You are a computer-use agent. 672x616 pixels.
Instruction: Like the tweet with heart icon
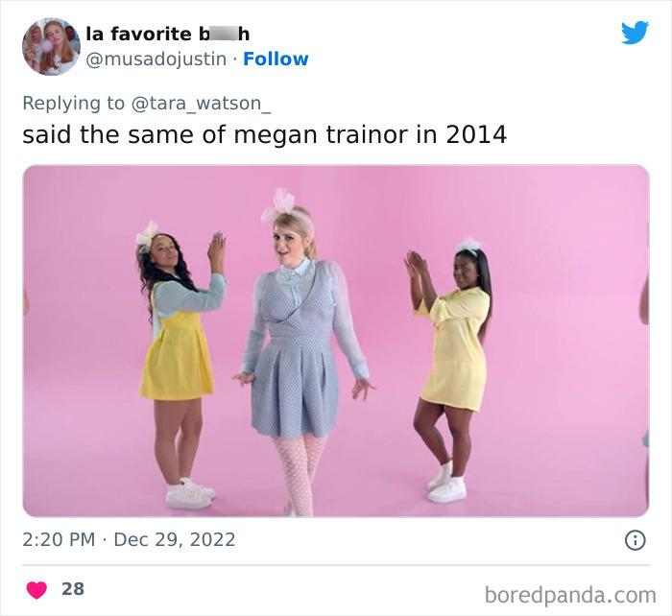pos(36,590)
